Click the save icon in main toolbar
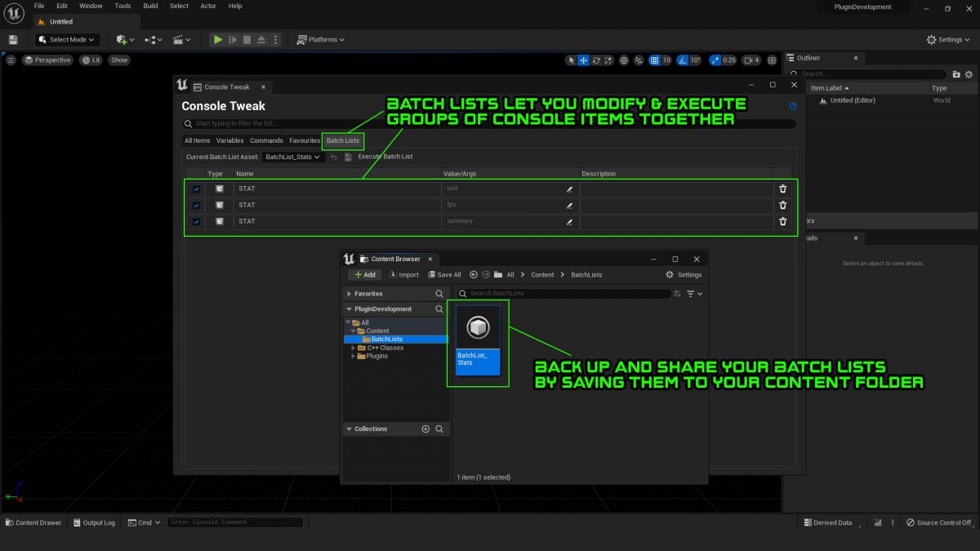The image size is (980, 551). [x=13, y=39]
